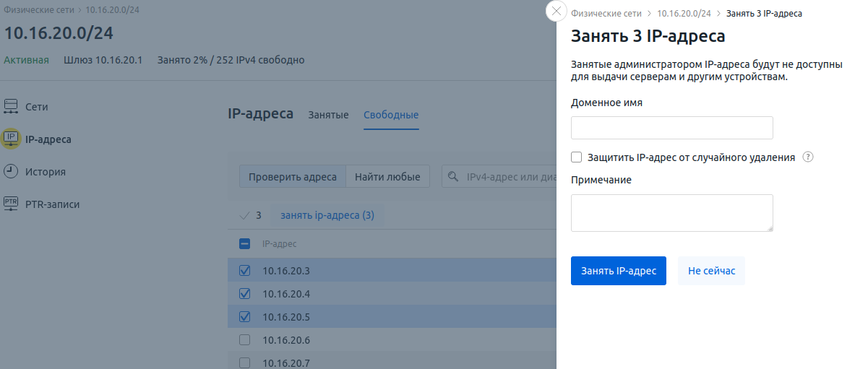Uncheck the 10.16.20.3 row checkbox
868x369 pixels.
(x=244, y=271)
